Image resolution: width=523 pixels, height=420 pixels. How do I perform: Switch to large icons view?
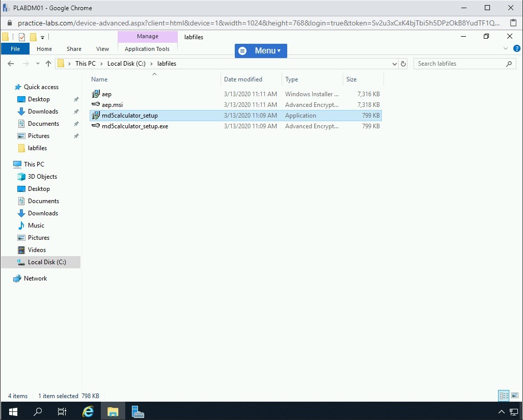pyautogui.click(x=515, y=396)
